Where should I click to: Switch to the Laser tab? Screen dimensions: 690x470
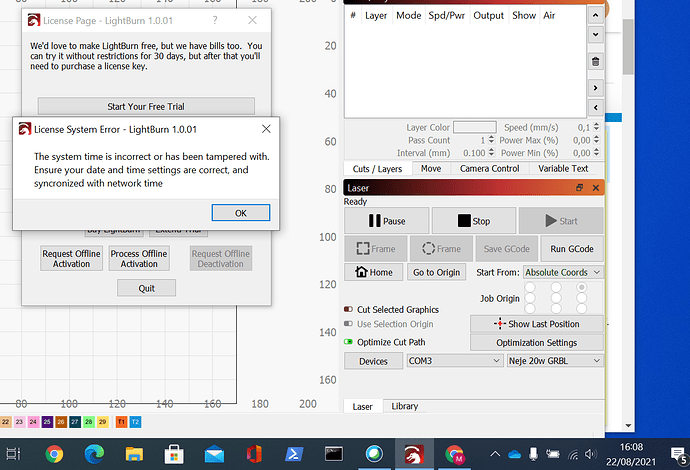[363, 407]
